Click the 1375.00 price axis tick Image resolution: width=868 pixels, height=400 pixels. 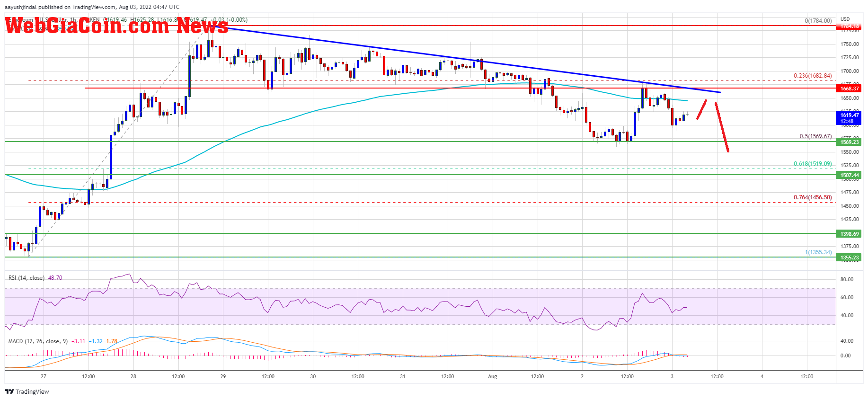click(x=850, y=246)
